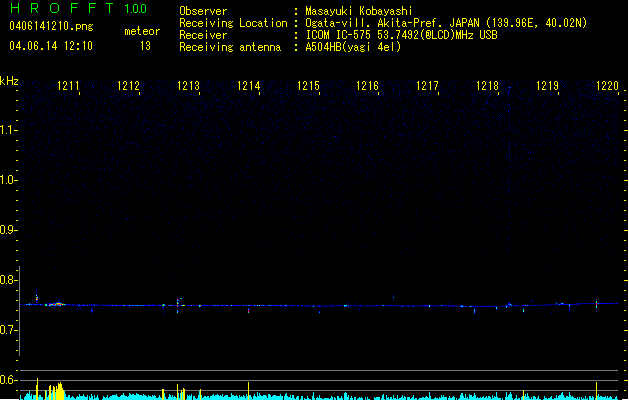Screen dimensions: 629x400
Task: Select the filename 0406141210.png
Action: (51, 26)
